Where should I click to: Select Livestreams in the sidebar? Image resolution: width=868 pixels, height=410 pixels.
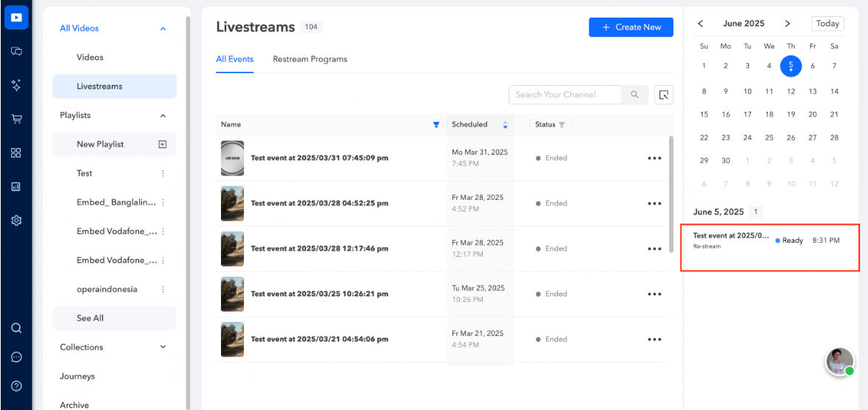tap(115, 87)
